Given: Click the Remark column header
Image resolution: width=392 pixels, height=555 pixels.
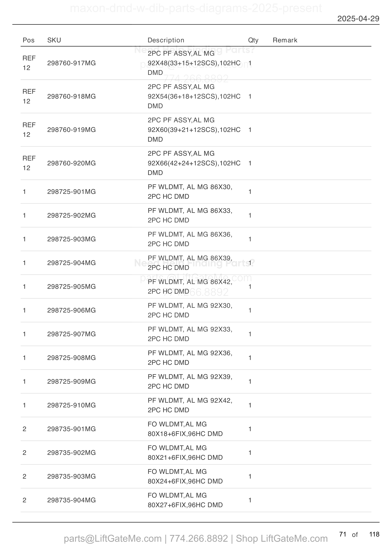Looking at the screenshot, I should [x=285, y=40].
